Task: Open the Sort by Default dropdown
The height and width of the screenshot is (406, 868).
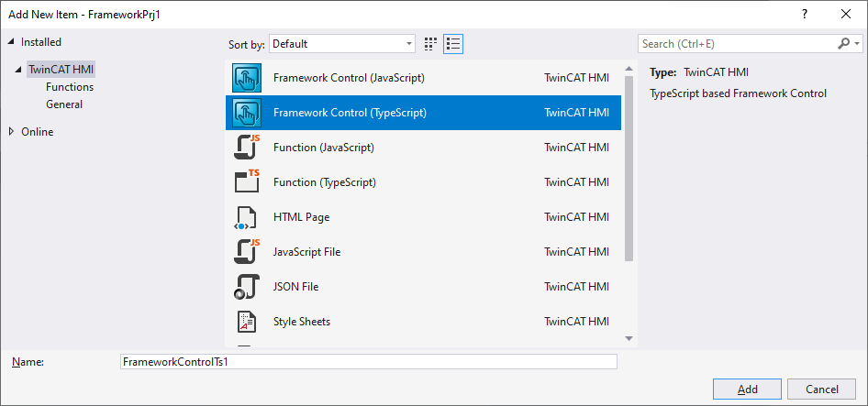Action: pyautogui.click(x=342, y=44)
